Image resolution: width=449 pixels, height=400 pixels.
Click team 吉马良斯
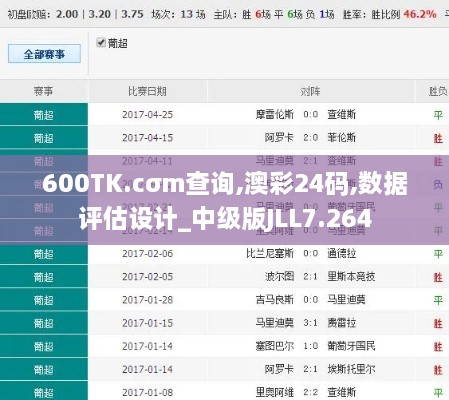(x=275, y=300)
